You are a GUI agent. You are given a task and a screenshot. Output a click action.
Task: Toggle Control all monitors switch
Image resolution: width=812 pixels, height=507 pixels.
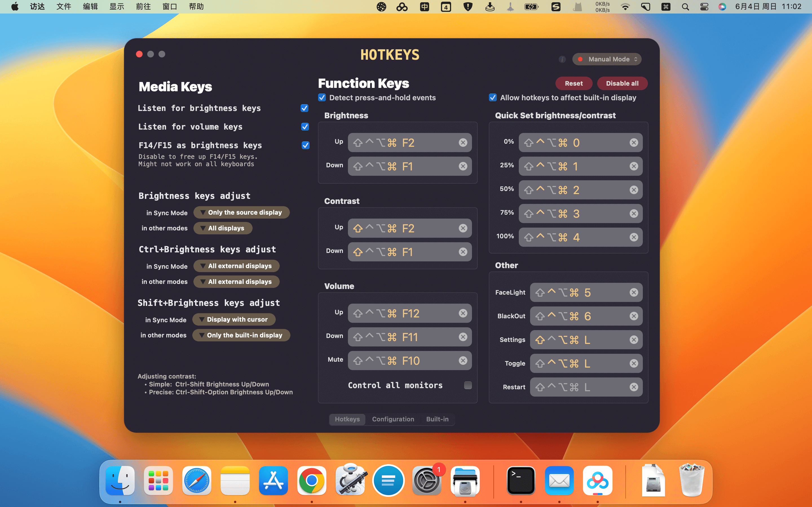[x=468, y=385]
